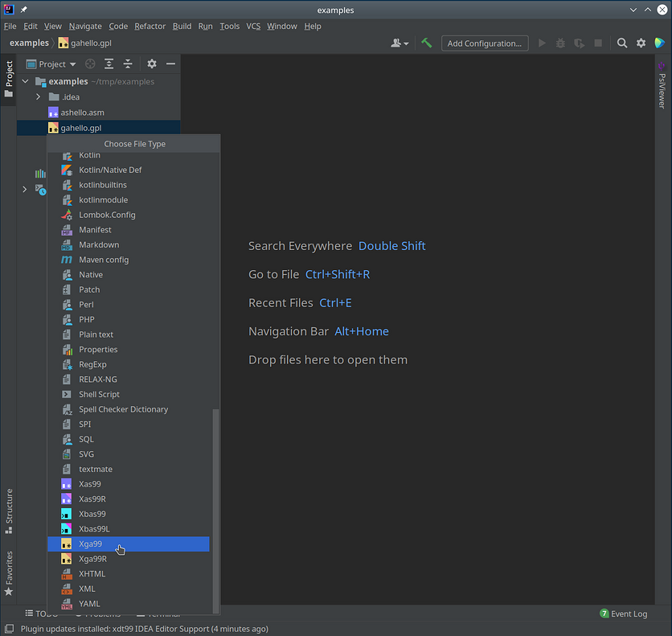Select the Expand All icon in Project toolbar
The image size is (672, 636).
pyautogui.click(x=109, y=64)
